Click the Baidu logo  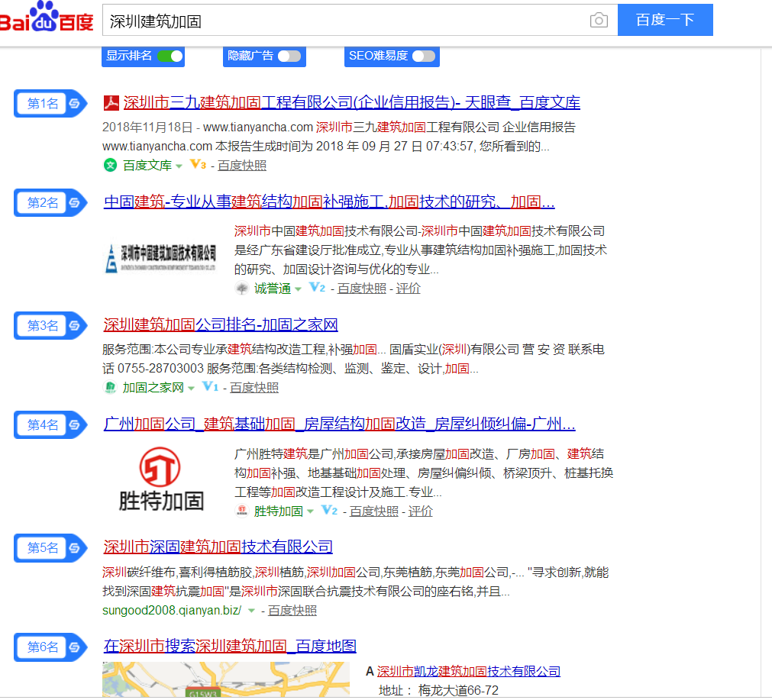(47, 18)
